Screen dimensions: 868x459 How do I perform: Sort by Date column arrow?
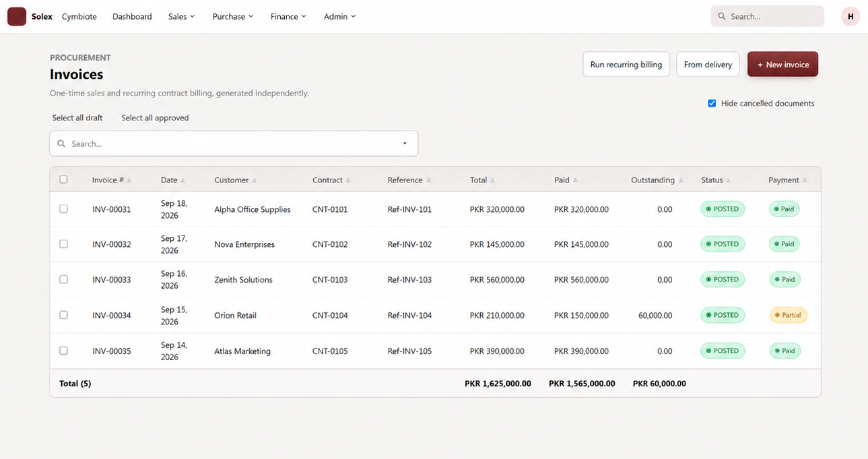click(182, 180)
